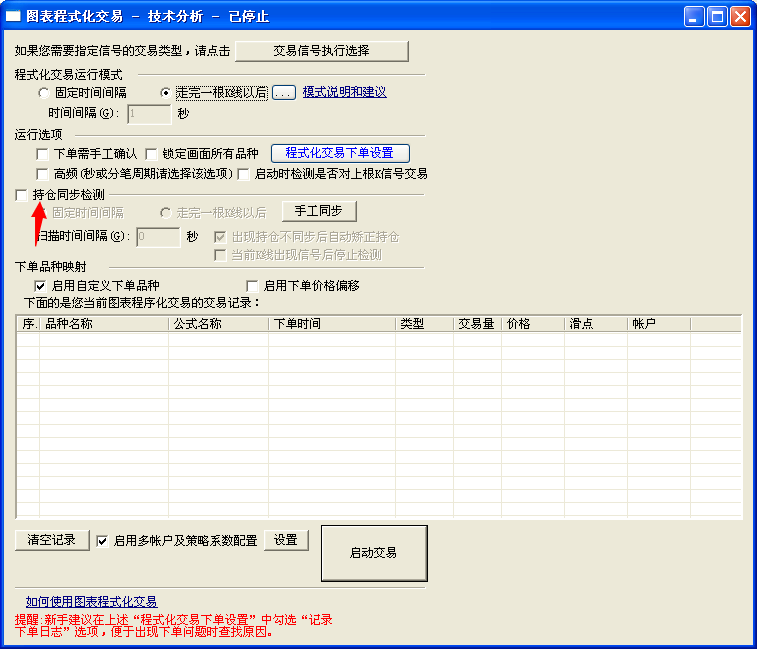Enable 持仓同步检测 checkbox
Image resolution: width=757 pixels, height=649 pixels.
[x=22, y=195]
